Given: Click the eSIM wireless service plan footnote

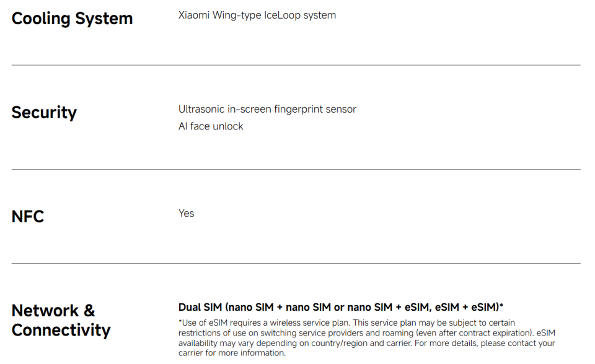Looking at the screenshot, I should coord(366,338).
